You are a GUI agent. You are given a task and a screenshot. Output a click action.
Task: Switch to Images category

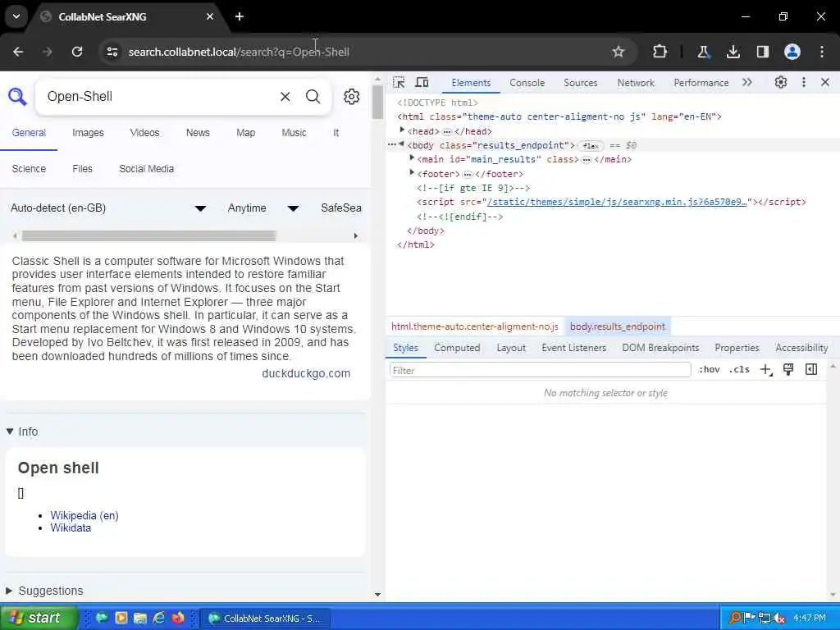click(88, 133)
